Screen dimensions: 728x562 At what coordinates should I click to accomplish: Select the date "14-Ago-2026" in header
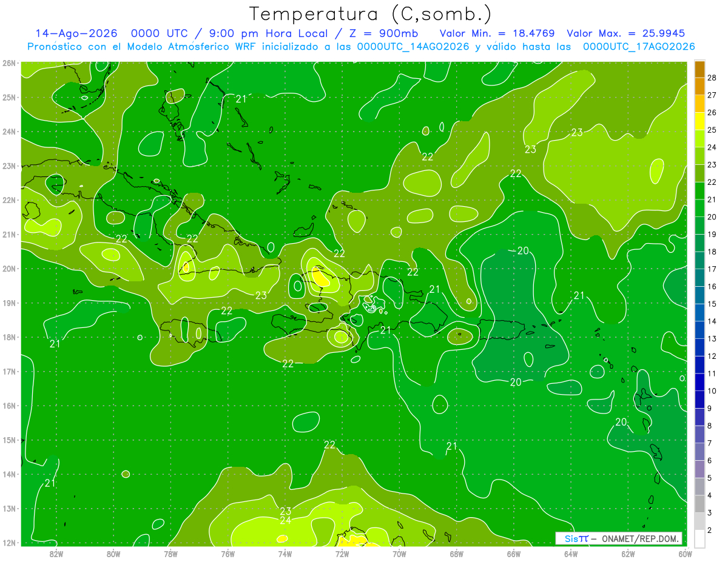[x=76, y=33]
